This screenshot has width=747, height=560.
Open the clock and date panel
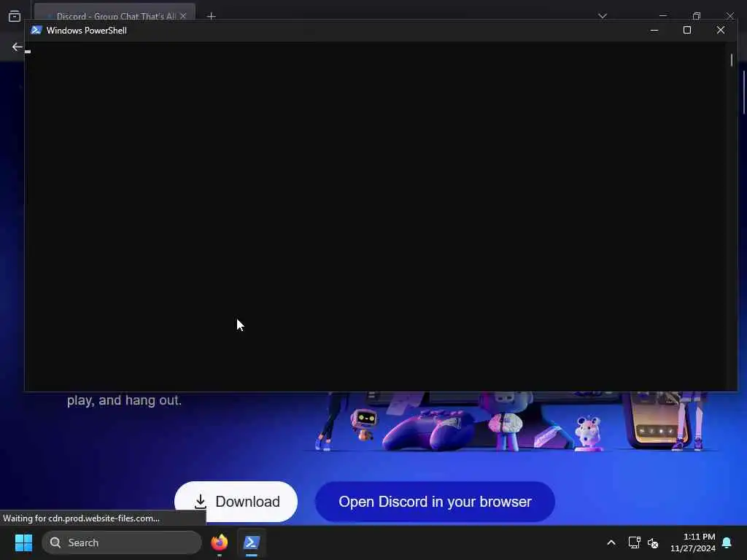coord(693,542)
